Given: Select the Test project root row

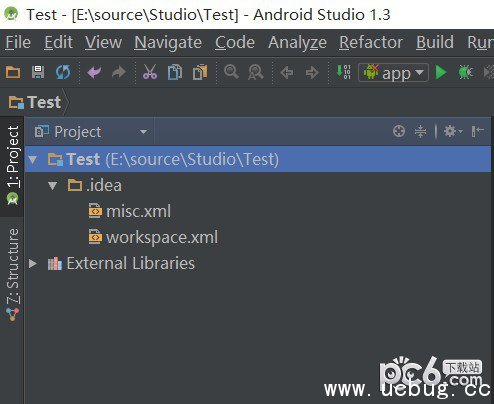Looking at the screenshot, I should (x=258, y=159).
